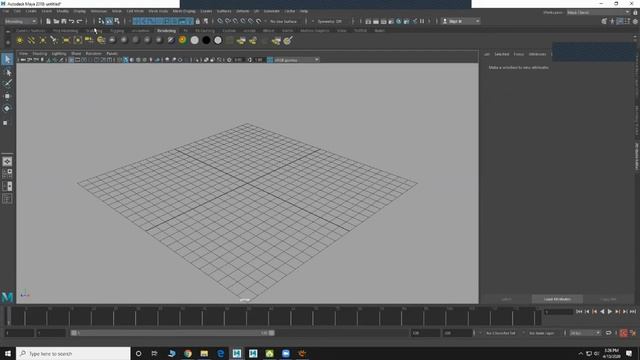Click the Load Attributes button

tap(557, 299)
